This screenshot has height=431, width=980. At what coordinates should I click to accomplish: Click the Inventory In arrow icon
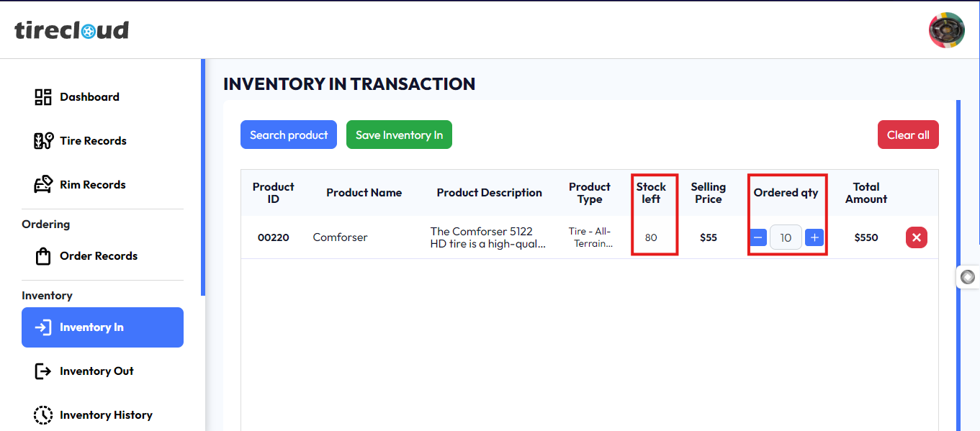coord(43,327)
